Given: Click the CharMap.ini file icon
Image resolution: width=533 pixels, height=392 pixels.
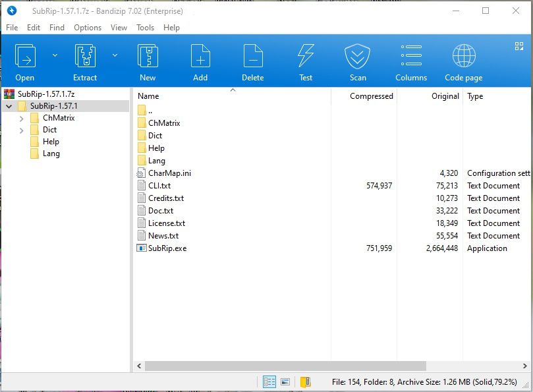Looking at the screenshot, I should (141, 173).
